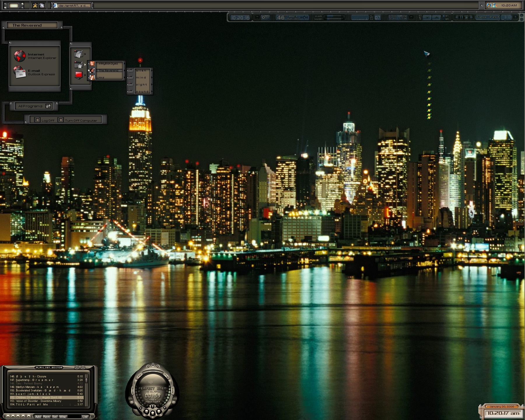Screen dimensions: 525x420
Task: Click net upload arrow button
Action: pyautogui.click(x=436, y=17)
